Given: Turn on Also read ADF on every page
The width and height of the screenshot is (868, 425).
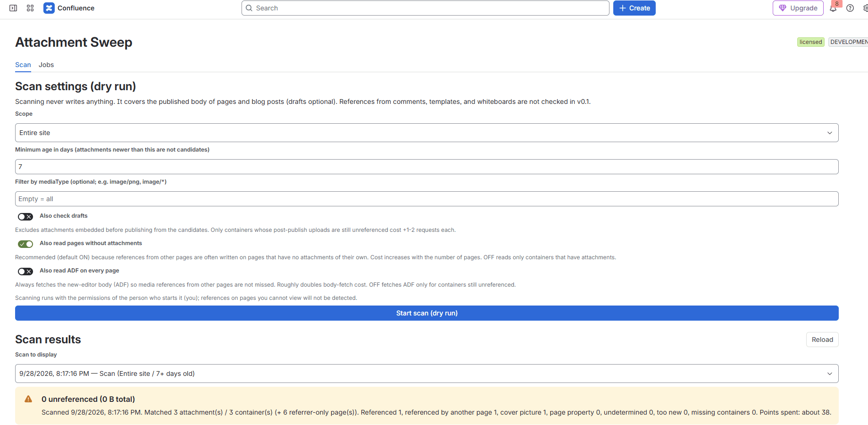Looking at the screenshot, I should click(x=25, y=271).
